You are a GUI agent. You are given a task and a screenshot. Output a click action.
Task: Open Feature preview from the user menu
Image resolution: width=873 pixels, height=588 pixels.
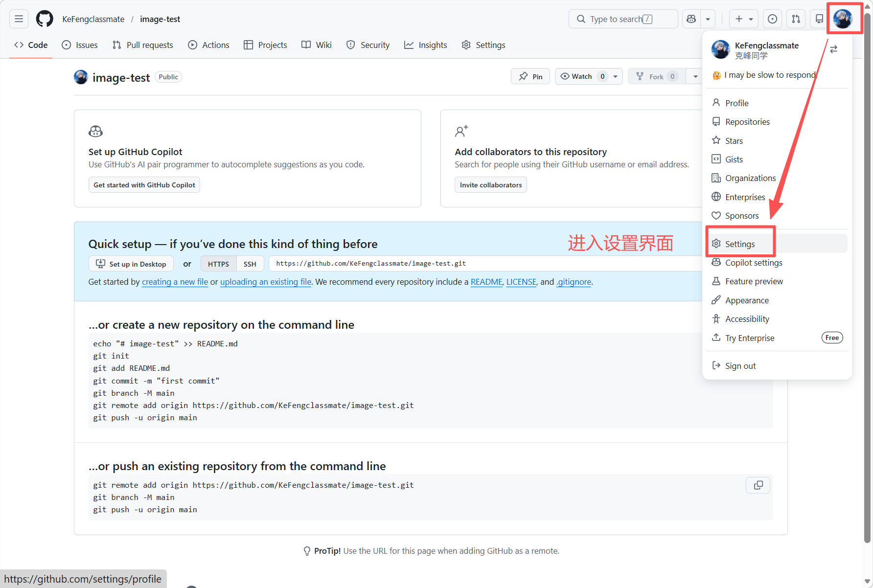tap(777, 281)
